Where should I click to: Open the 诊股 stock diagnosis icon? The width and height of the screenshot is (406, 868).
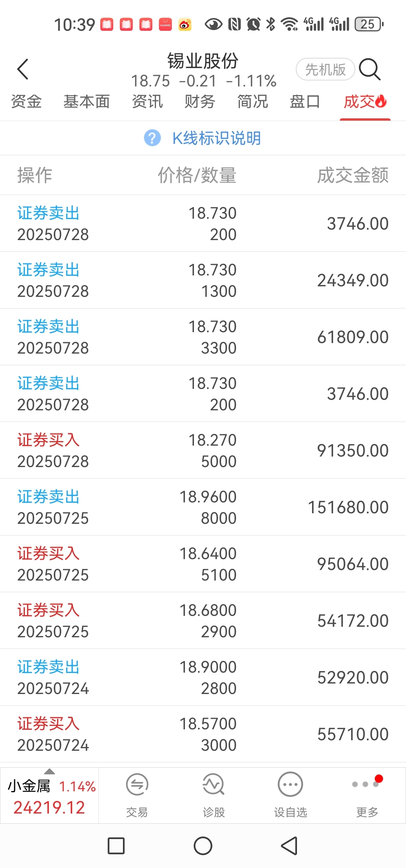tap(214, 794)
